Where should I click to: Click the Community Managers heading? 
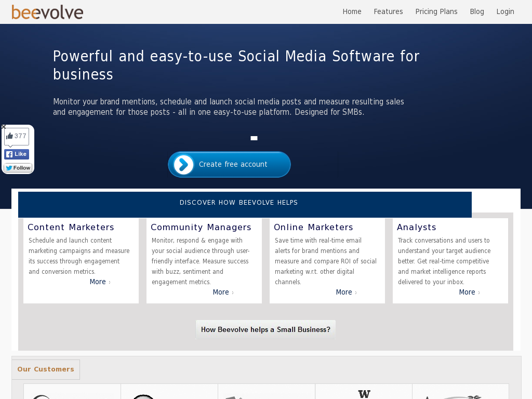201,228
